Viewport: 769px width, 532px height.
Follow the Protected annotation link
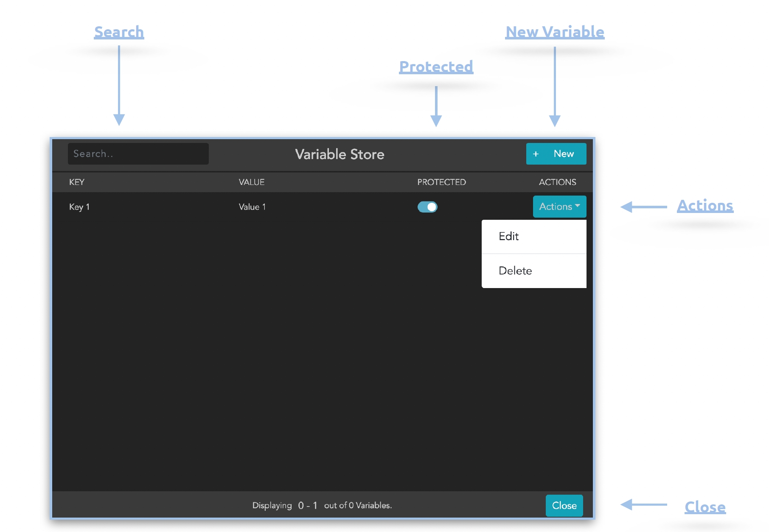[x=436, y=67]
